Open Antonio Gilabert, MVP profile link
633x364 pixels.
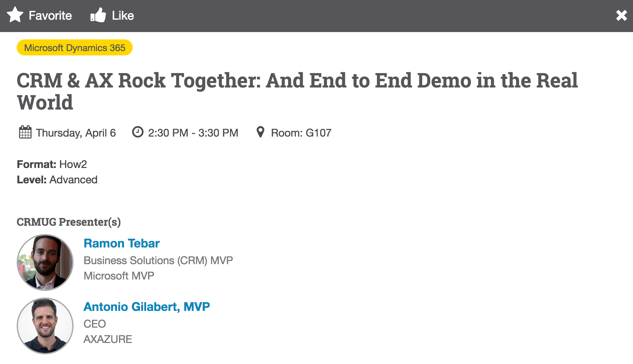tap(147, 307)
